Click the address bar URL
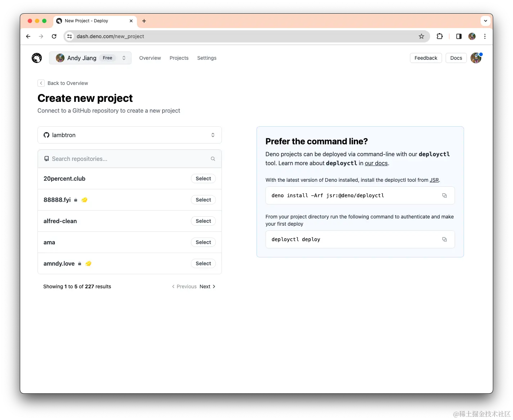 (x=110, y=36)
